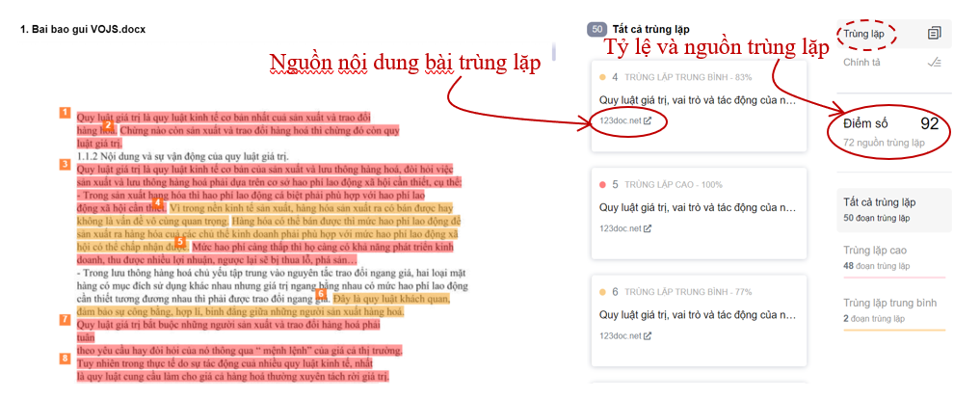980x399 pixels.
Task: Click the Tất cả trùng lặp list header
Action: coord(650,29)
